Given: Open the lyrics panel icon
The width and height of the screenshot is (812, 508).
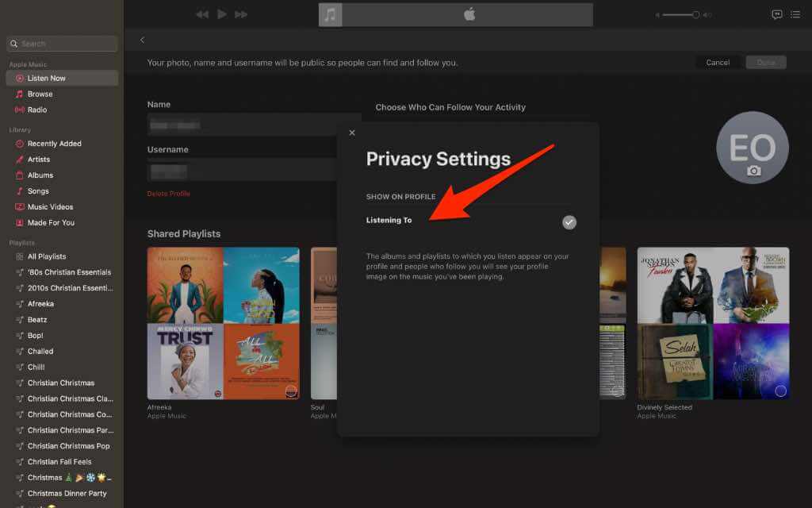Looking at the screenshot, I should click(776, 14).
